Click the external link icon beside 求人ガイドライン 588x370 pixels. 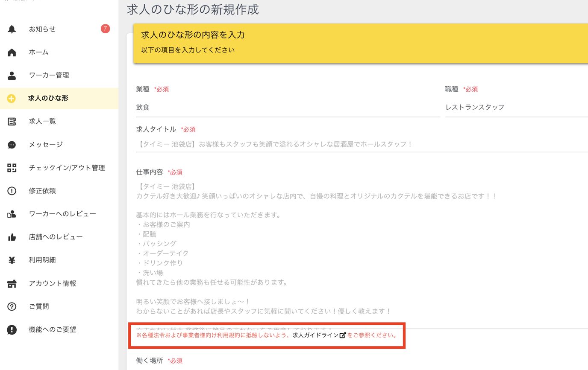click(343, 335)
